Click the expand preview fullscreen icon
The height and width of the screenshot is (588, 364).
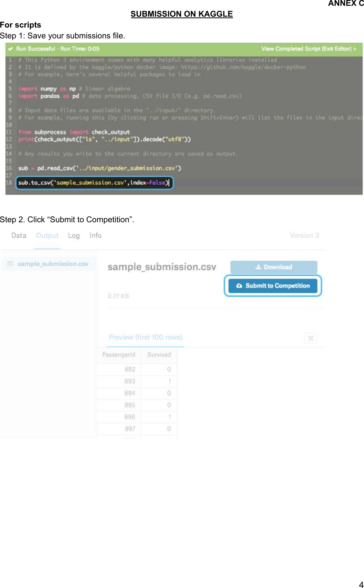tap(311, 338)
